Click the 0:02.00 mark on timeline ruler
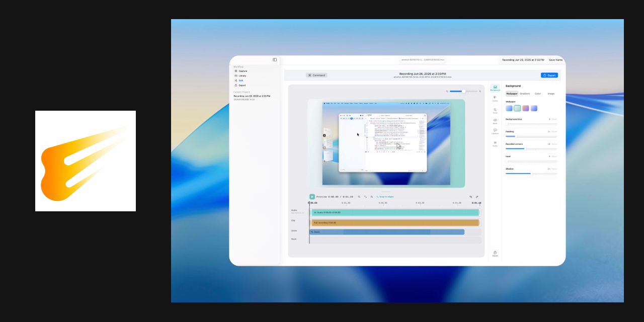This screenshot has width=644, height=322. pyautogui.click(x=383, y=203)
